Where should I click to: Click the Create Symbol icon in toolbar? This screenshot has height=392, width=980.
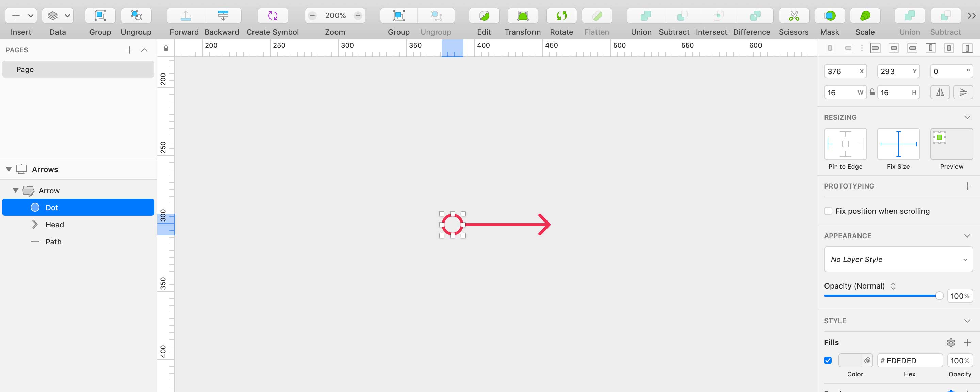[273, 16]
